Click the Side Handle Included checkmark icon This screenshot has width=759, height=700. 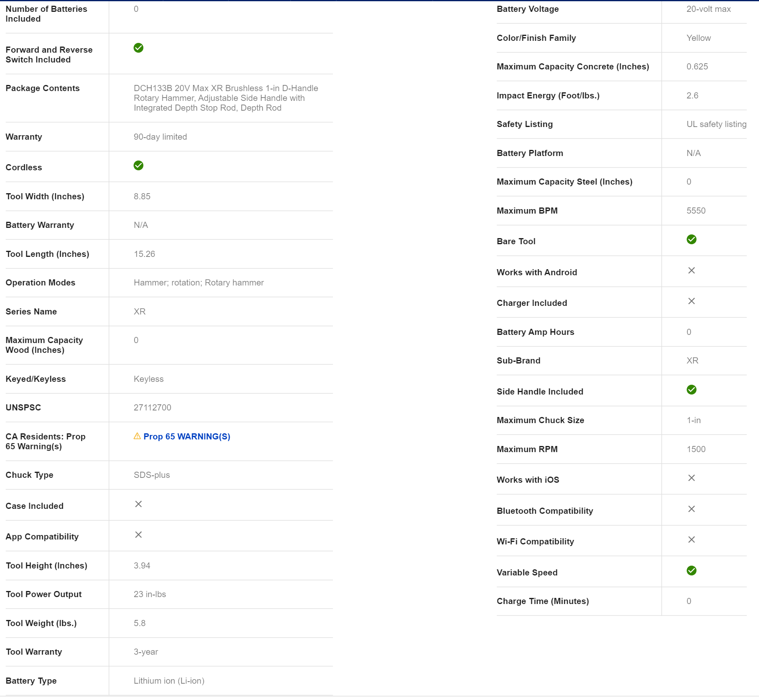pos(691,390)
